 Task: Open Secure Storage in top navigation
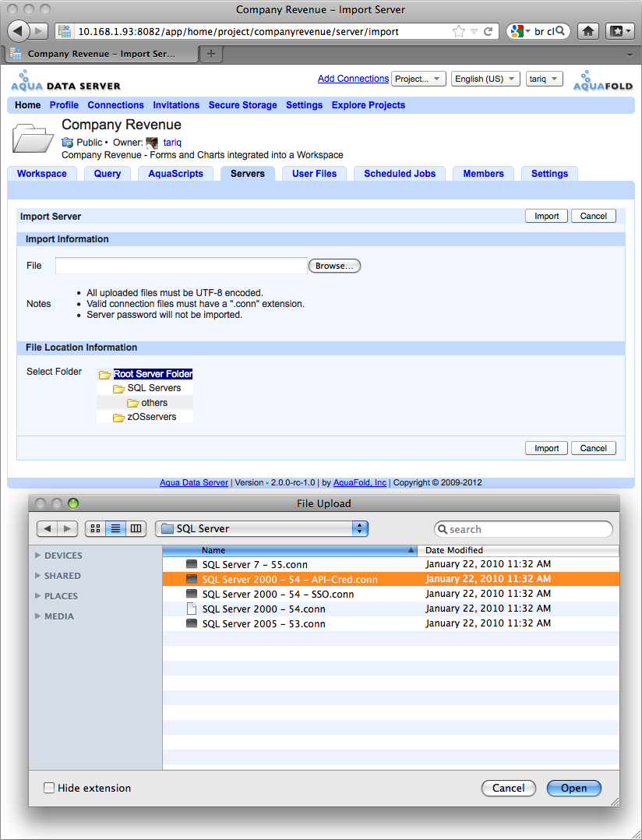242,105
